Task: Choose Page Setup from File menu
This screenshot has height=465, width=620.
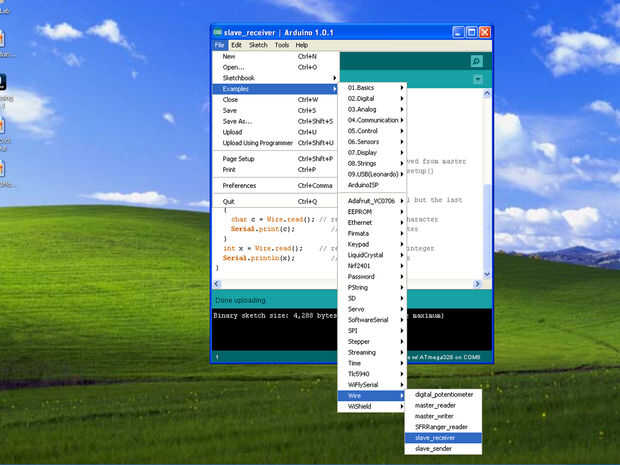Action: pos(239,159)
